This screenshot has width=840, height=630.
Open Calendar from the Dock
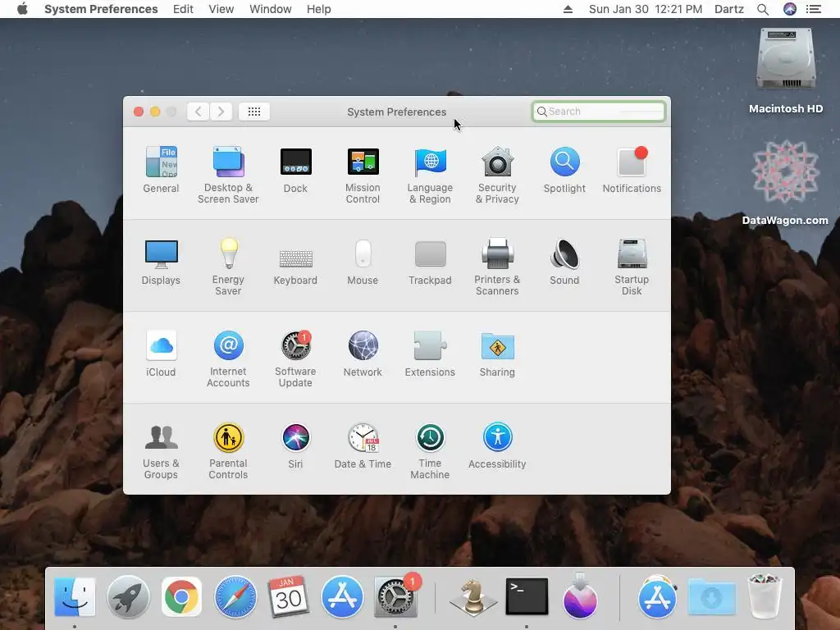288,596
